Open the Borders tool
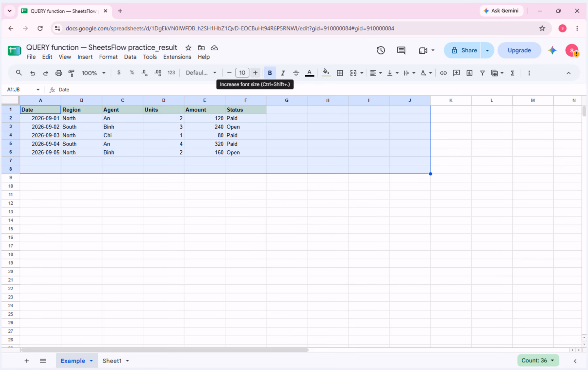Viewport: 588px width, 370px height. coord(340,73)
